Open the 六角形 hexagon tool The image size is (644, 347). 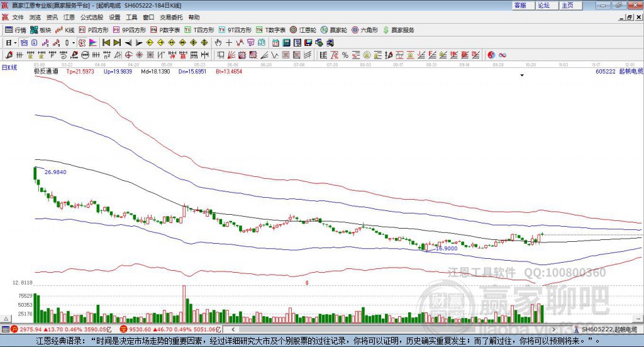[x=365, y=30]
